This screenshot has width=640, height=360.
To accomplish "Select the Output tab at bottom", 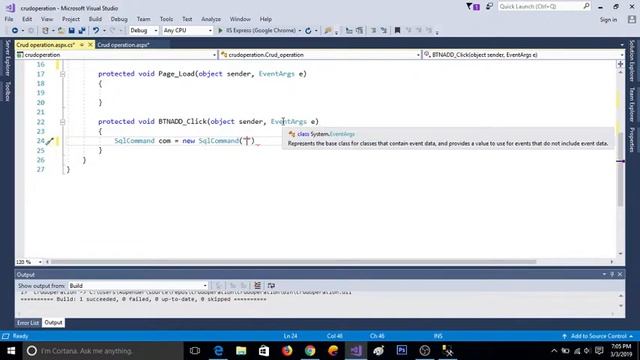I will 53,323.
